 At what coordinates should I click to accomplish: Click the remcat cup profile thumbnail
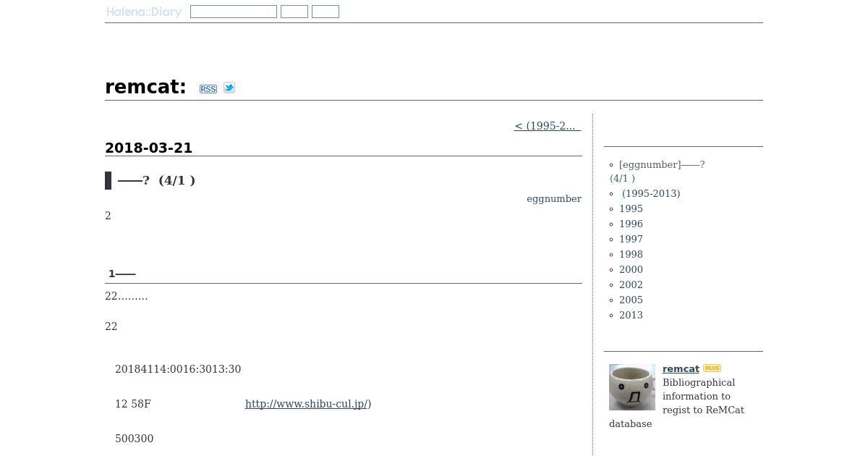click(x=632, y=387)
